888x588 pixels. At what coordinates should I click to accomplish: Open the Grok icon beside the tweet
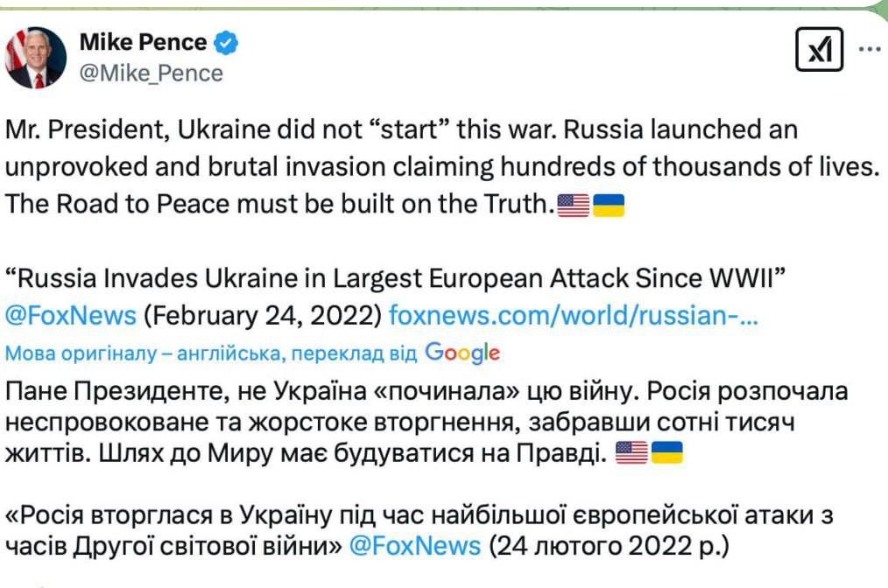819,50
